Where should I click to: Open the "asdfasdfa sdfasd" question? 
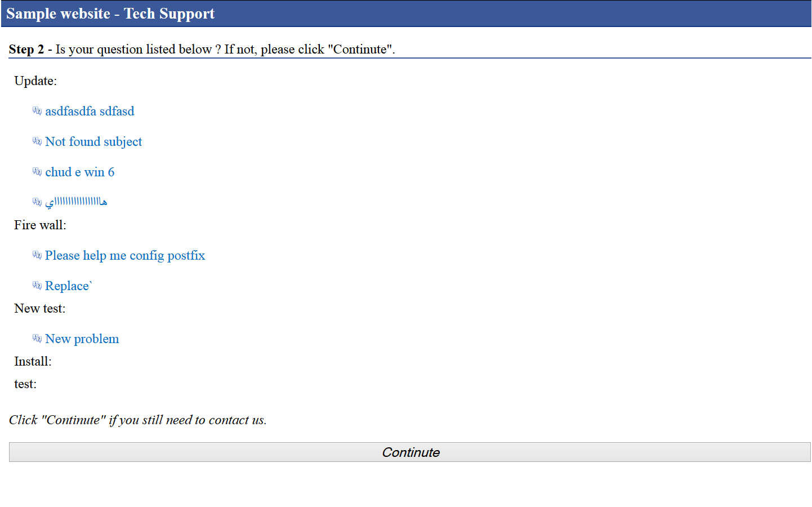(x=90, y=111)
